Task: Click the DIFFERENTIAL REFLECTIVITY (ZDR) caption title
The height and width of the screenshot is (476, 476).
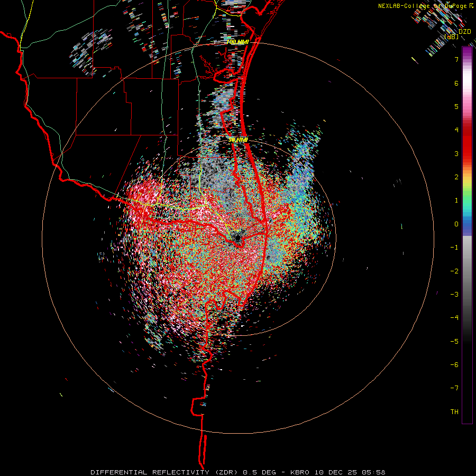Action: (166, 472)
